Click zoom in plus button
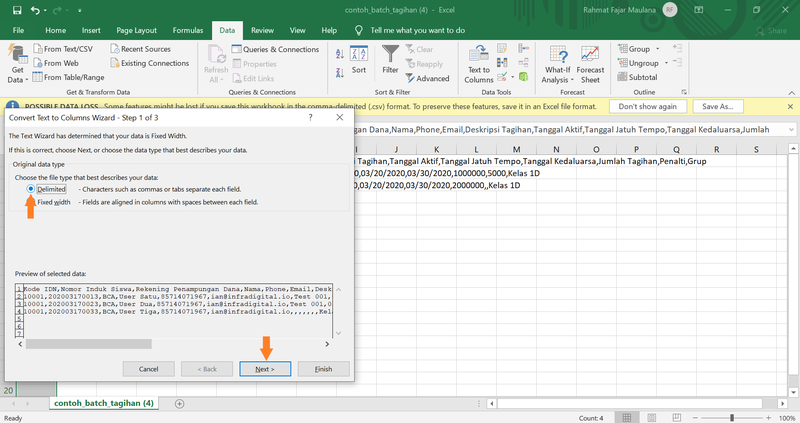Screen dimensions: 800x423 [x=768, y=418]
